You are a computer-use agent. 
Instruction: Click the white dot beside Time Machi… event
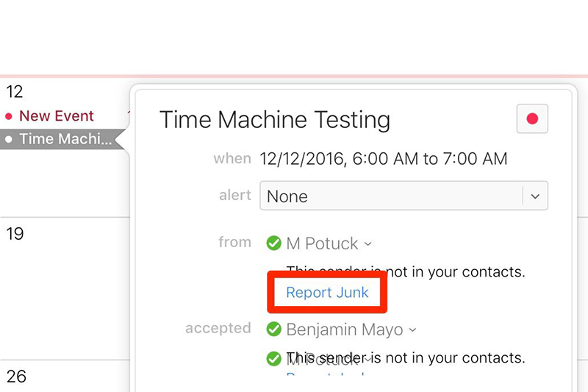pyautogui.click(x=9, y=138)
